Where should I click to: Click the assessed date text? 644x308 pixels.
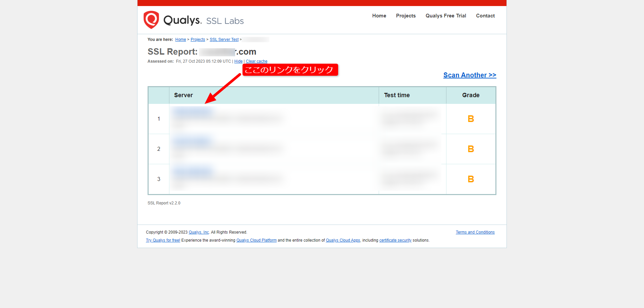pyautogui.click(x=204, y=61)
